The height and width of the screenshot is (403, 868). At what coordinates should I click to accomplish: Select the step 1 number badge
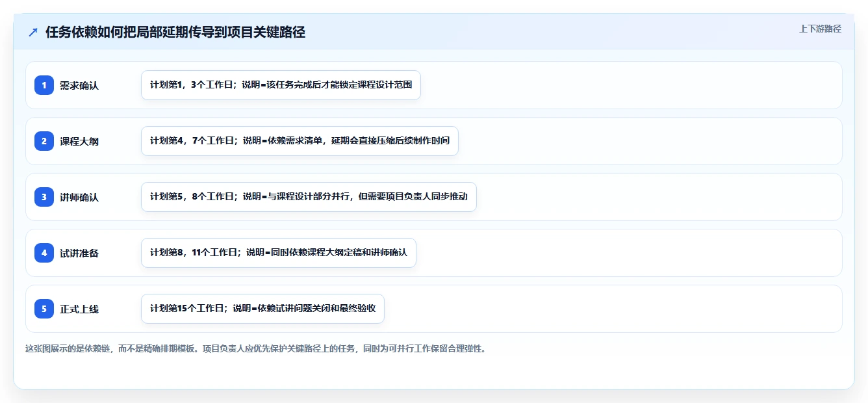pos(44,85)
